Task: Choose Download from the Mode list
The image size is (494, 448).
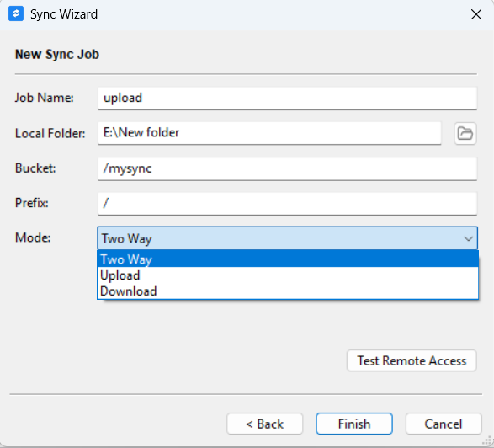Action: point(288,291)
